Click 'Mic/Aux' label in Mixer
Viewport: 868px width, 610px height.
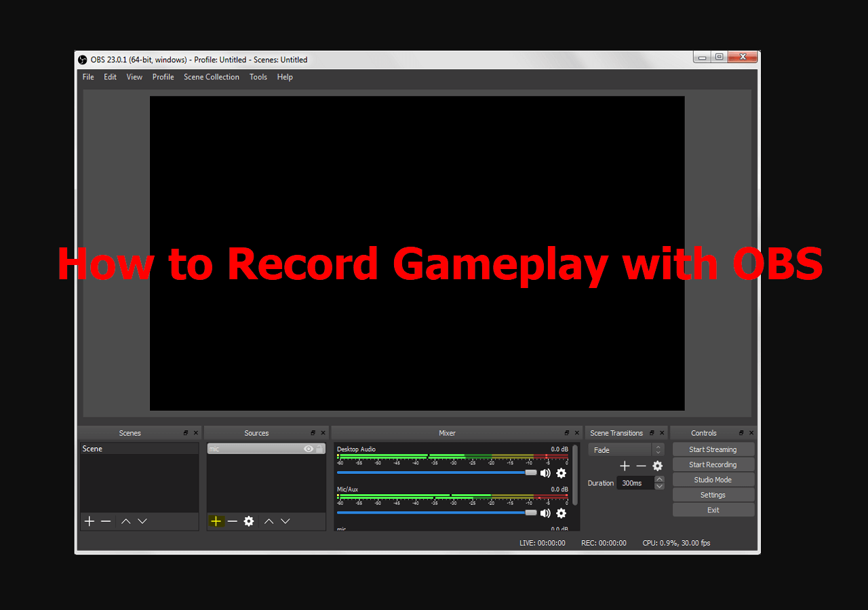347,489
